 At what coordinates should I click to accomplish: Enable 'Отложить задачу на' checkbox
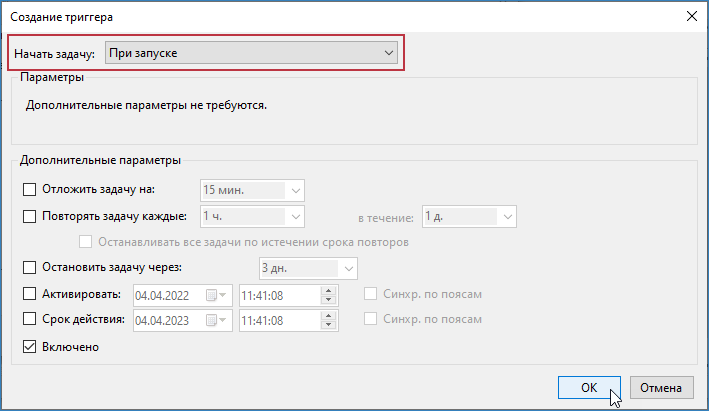(x=28, y=188)
